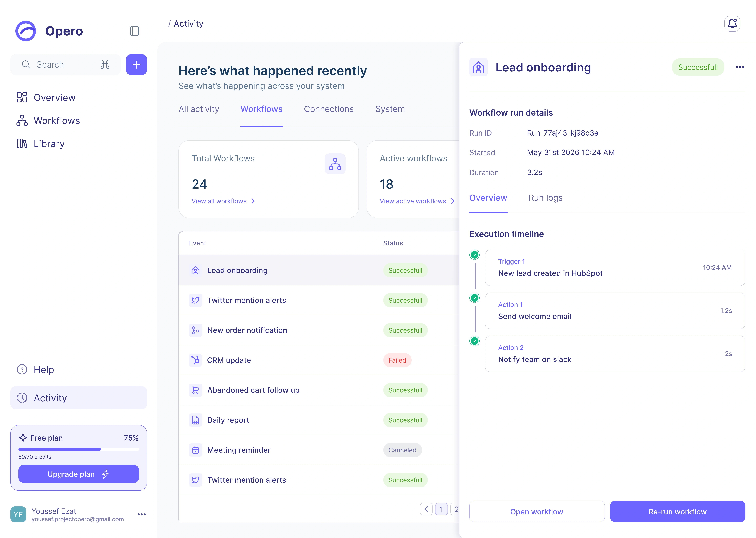Open the account menu dots beside Youssef Ezat
Viewport: 756px width, 538px height.
pyautogui.click(x=142, y=514)
